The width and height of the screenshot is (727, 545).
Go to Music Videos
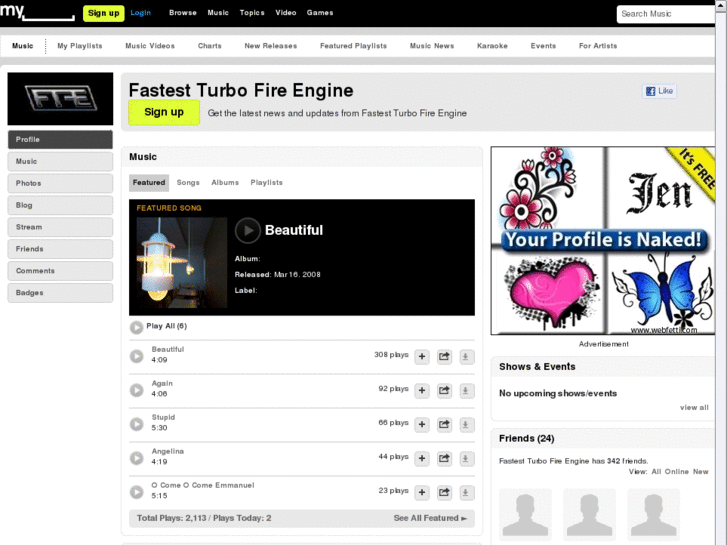coord(150,46)
